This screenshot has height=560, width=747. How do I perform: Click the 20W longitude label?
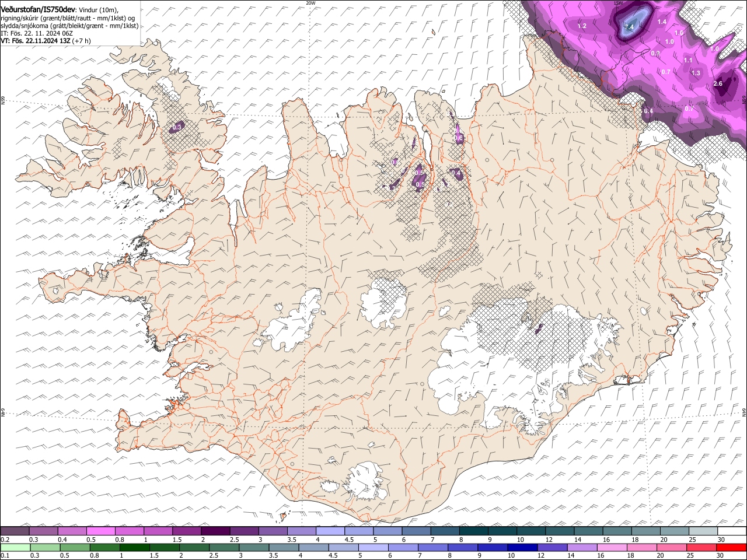point(311,3)
